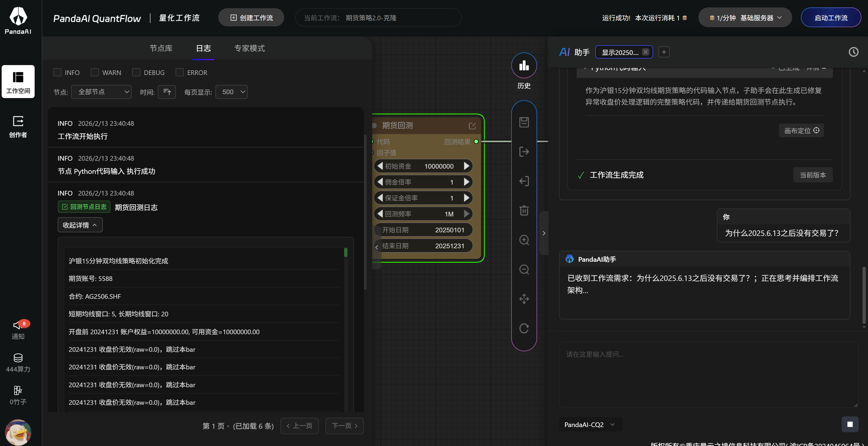868x446 pixels.
Task: Click the PandaAI logo
Action: click(18, 20)
